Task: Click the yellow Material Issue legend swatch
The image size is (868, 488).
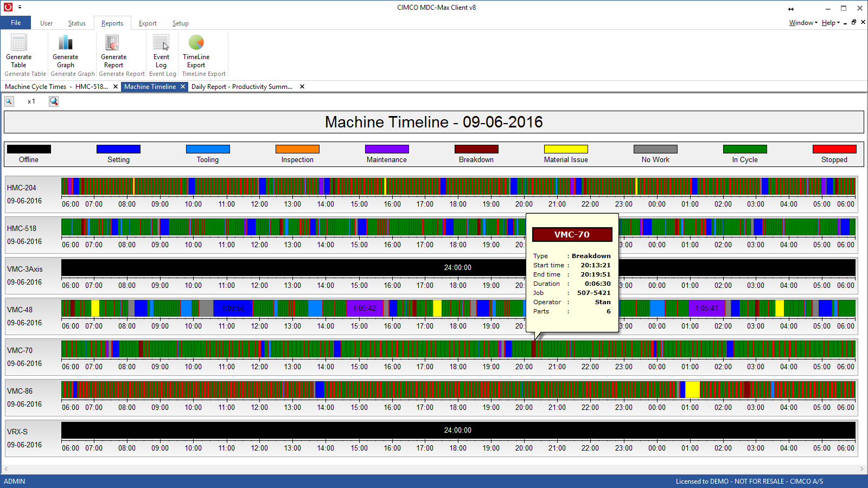Action: point(566,149)
